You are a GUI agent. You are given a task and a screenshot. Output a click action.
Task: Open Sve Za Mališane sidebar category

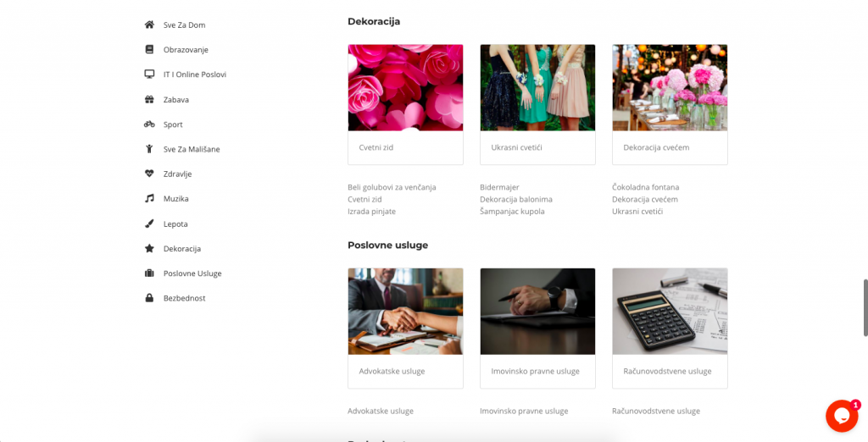(x=192, y=149)
